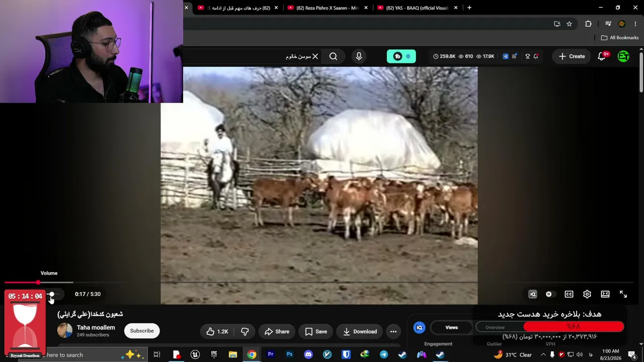
Task: Open a new browser tab
Action: click(x=469, y=8)
